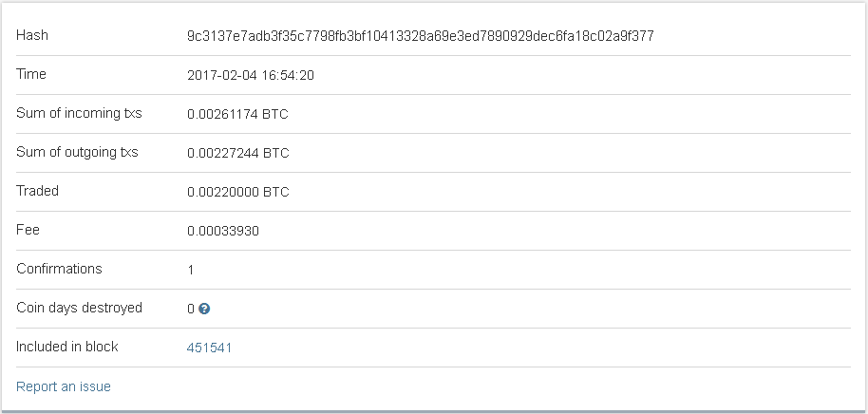Click the confirmations count value 1
This screenshot has width=868, height=414.
coord(191,270)
